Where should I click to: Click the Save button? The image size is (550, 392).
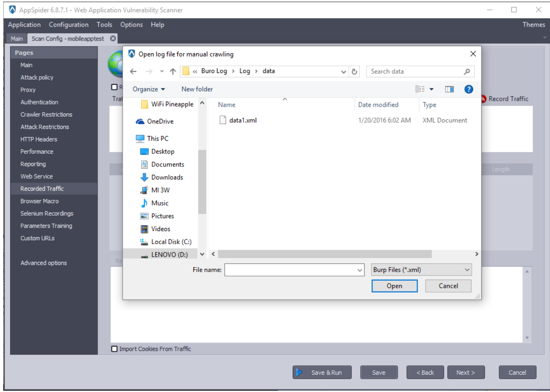[379, 372]
